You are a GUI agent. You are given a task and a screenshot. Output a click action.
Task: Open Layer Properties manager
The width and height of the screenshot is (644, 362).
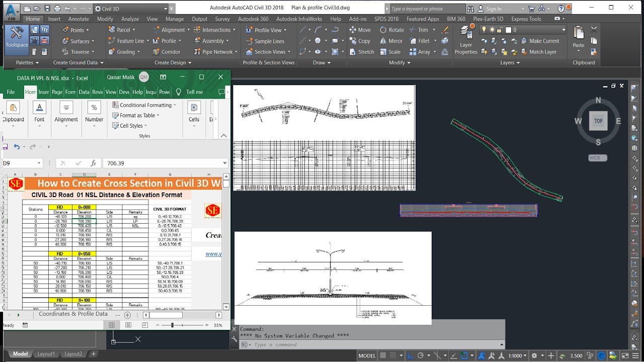point(466,40)
